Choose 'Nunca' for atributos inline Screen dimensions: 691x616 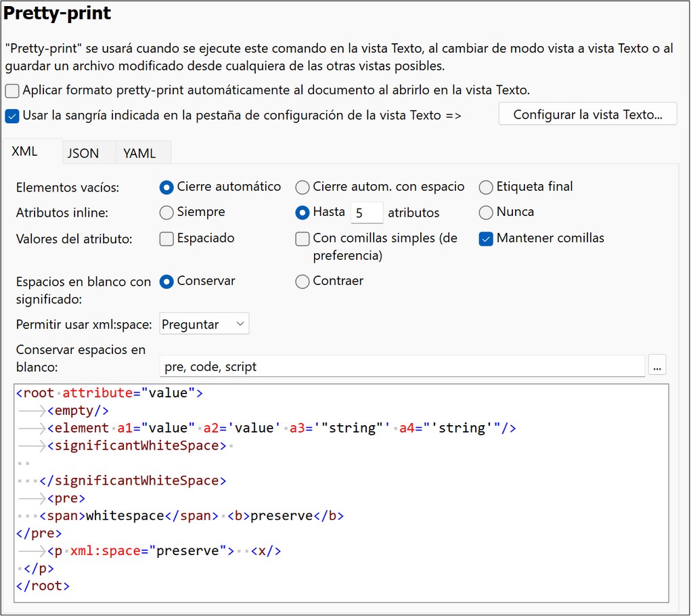pos(485,213)
